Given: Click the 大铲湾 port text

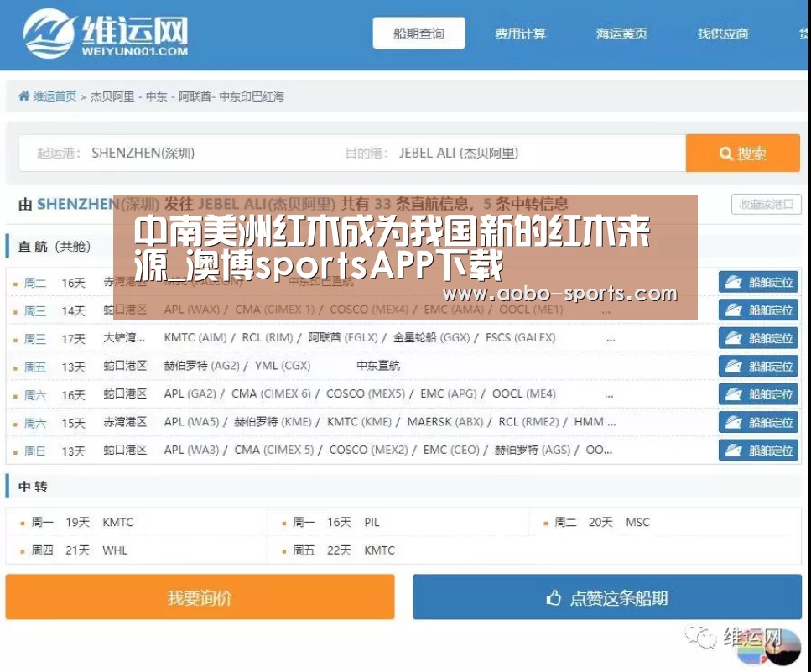Looking at the screenshot, I should tap(124, 338).
